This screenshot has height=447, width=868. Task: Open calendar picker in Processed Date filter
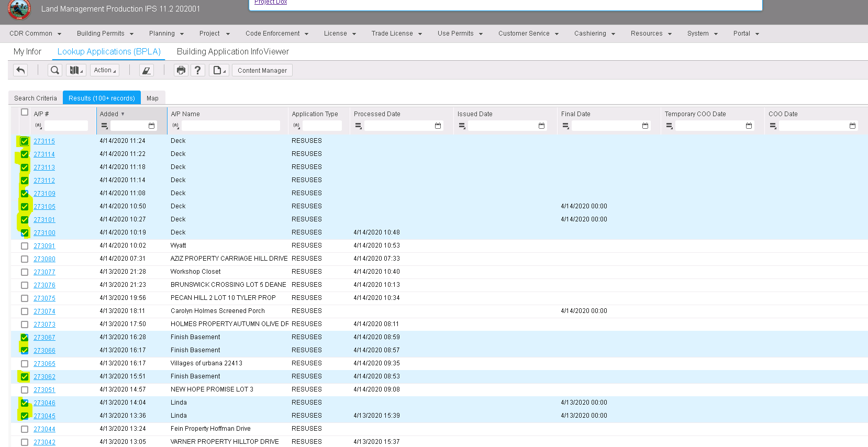[x=438, y=126]
